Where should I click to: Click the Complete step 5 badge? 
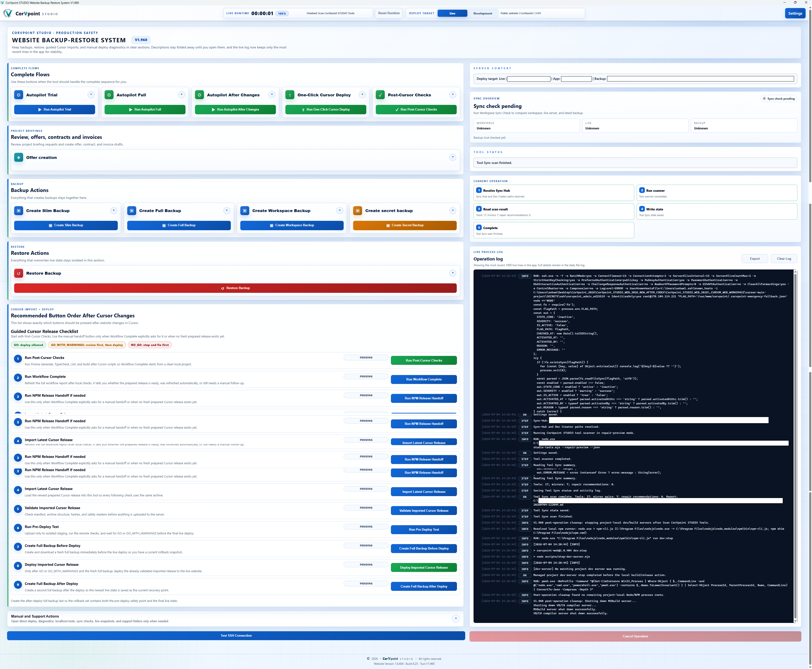pos(479,227)
